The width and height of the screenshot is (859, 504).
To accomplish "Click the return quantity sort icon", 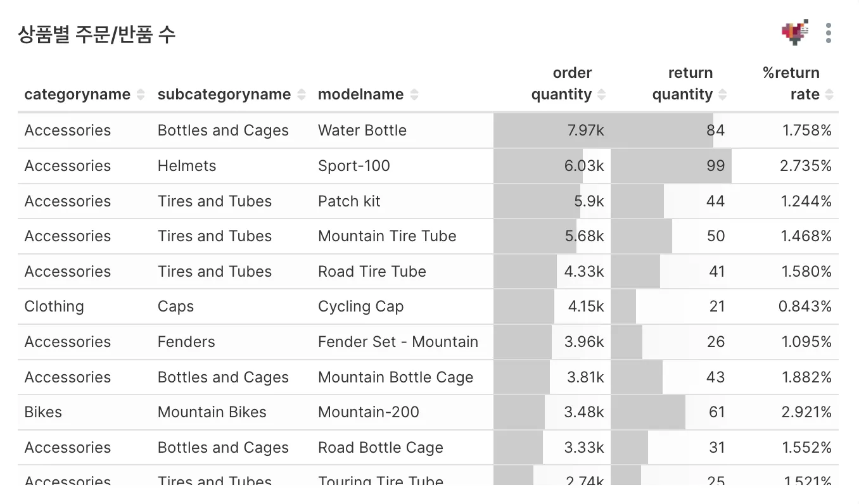I will 722,95.
